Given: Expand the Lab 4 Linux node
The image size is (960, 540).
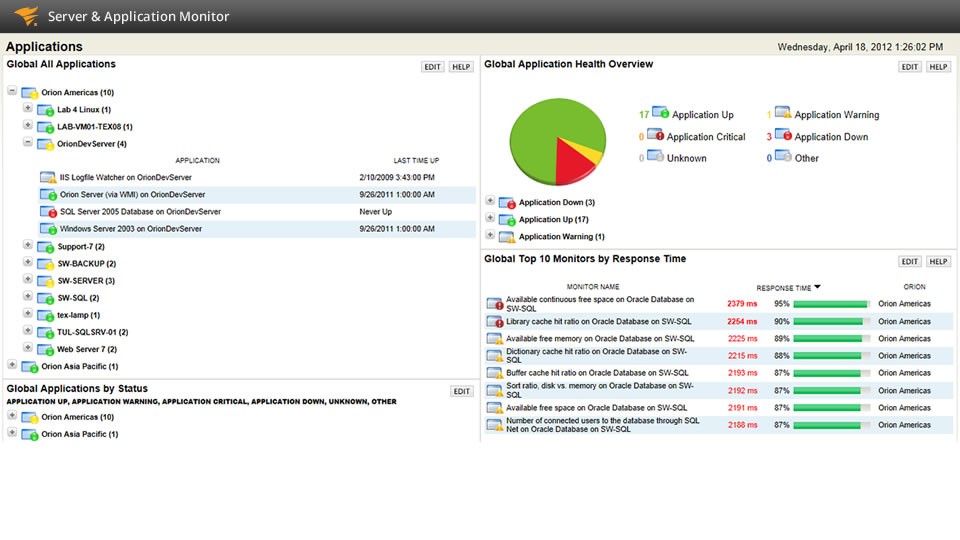Looking at the screenshot, I should pyautogui.click(x=28, y=109).
